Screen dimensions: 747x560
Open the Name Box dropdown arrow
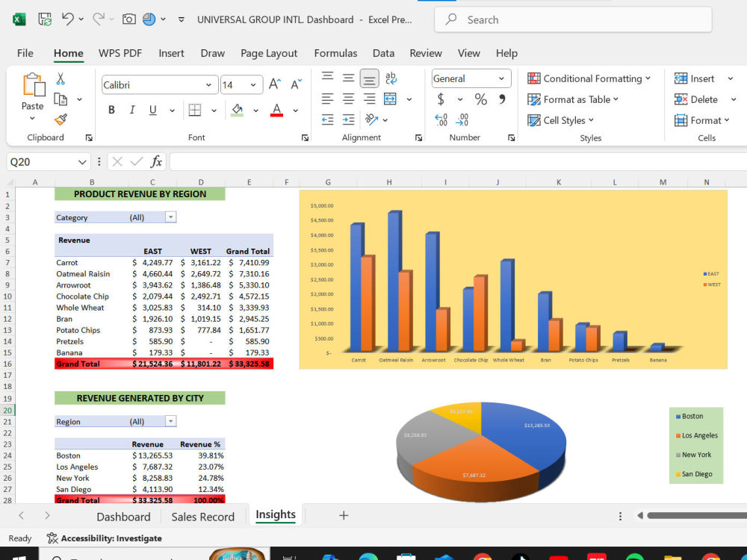pos(82,162)
